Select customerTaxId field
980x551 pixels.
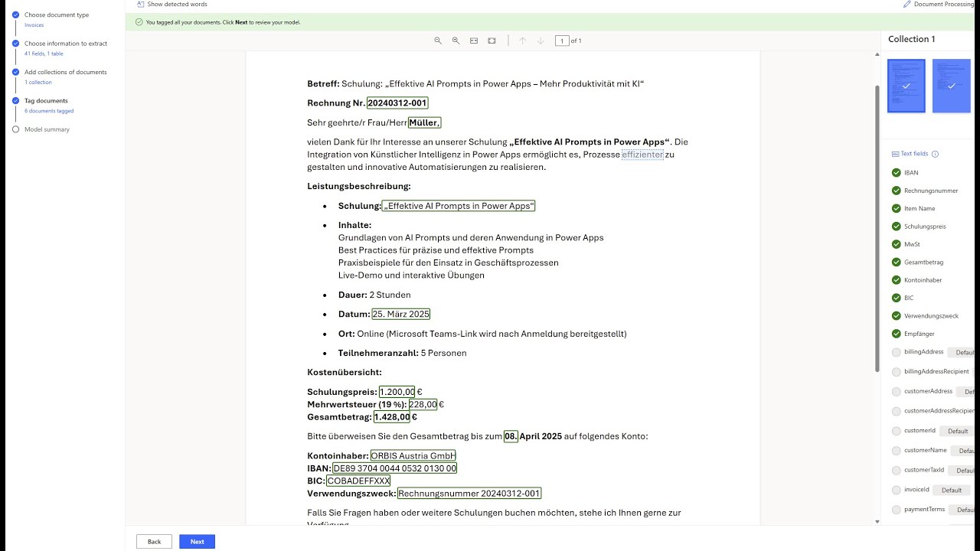click(923, 470)
